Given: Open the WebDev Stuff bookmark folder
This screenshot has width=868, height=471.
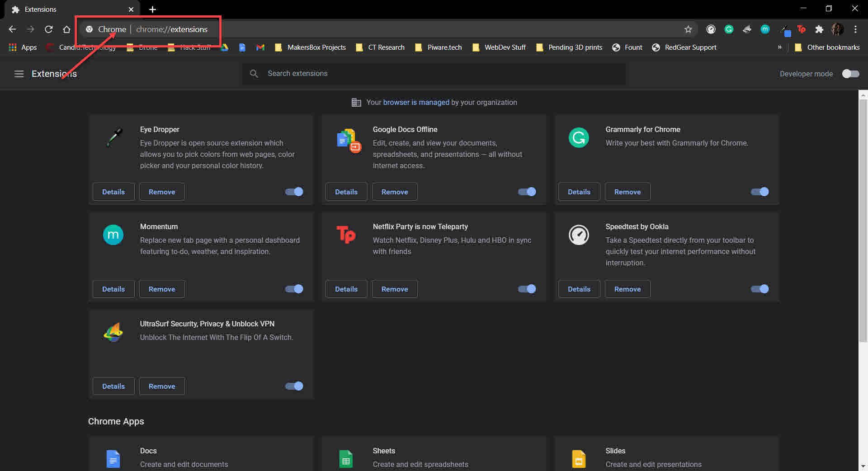Looking at the screenshot, I should point(499,47).
